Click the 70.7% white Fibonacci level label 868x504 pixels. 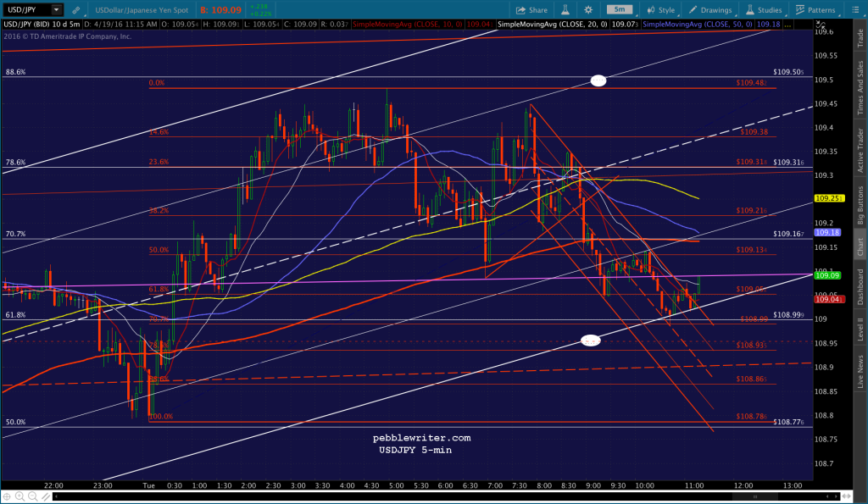[x=15, y=234]
